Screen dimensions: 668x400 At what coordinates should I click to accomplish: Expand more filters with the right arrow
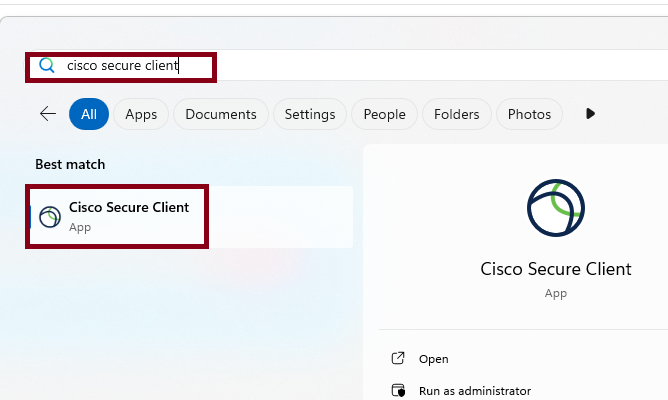590,114
